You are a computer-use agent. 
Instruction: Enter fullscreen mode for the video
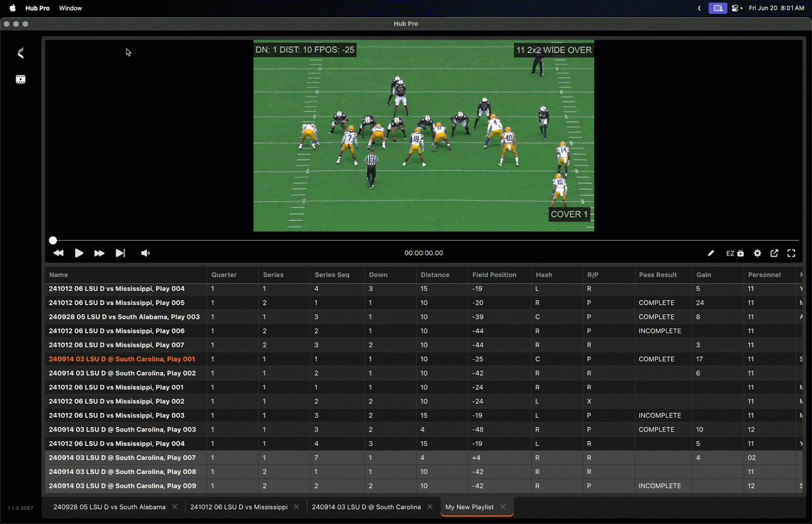click(x=791, y=253)
